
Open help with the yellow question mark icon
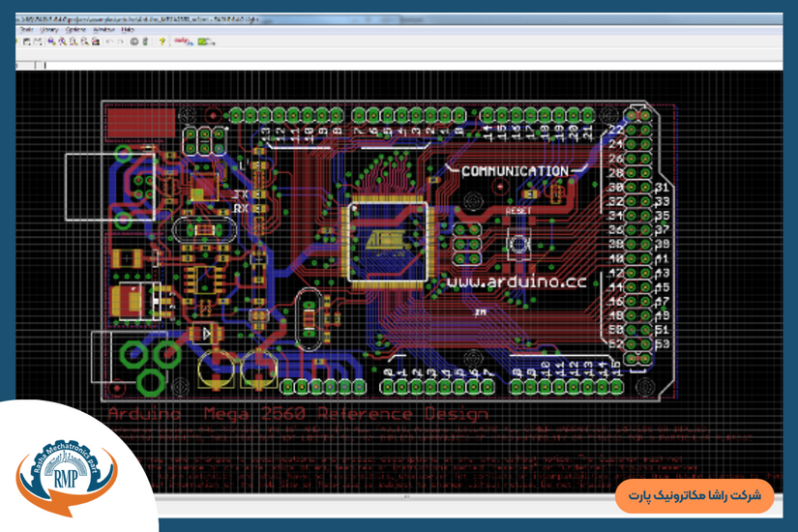(162, 42)
